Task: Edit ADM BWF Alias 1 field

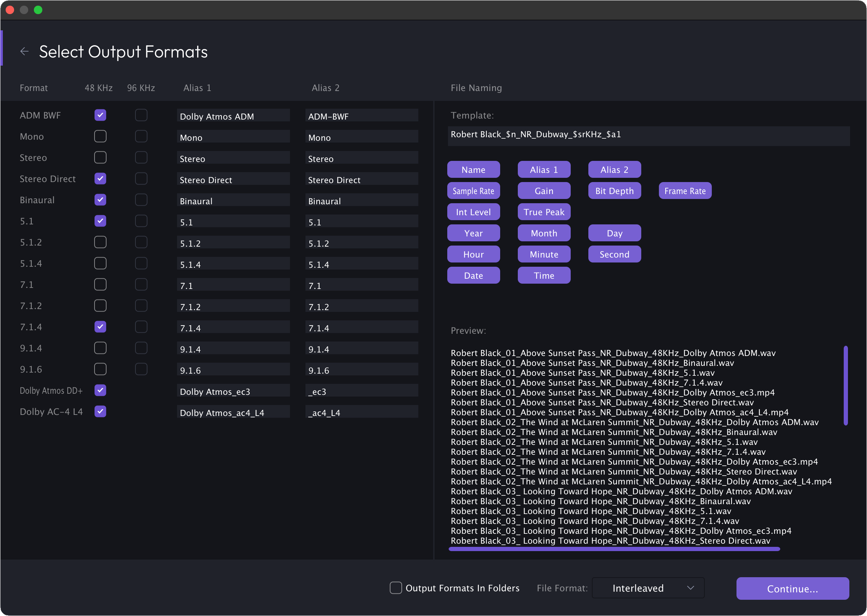Action: click(233, 116)
